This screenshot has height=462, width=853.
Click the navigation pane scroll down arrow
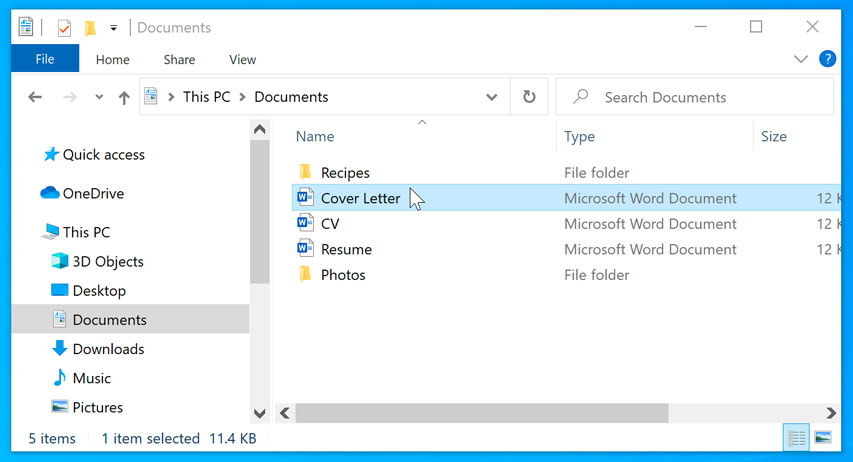pyautogui.click(x=260, y=414)
